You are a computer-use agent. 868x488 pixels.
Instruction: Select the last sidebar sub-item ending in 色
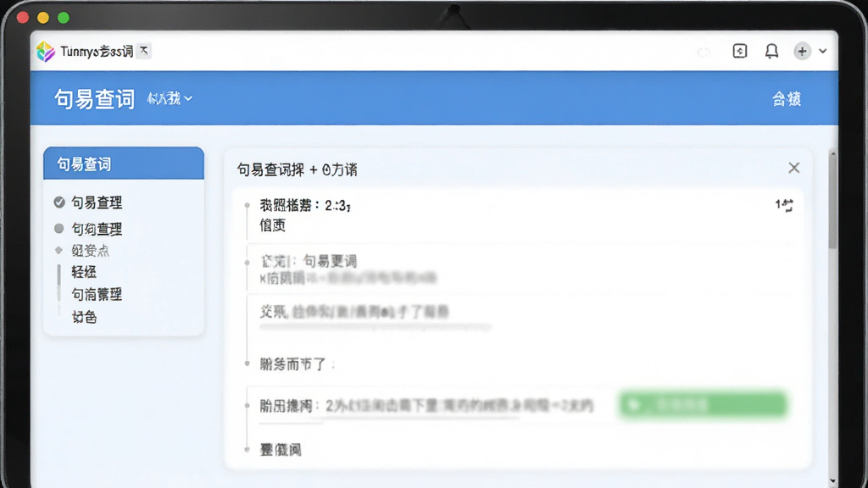pyautogui.click(x=84, y=317)
